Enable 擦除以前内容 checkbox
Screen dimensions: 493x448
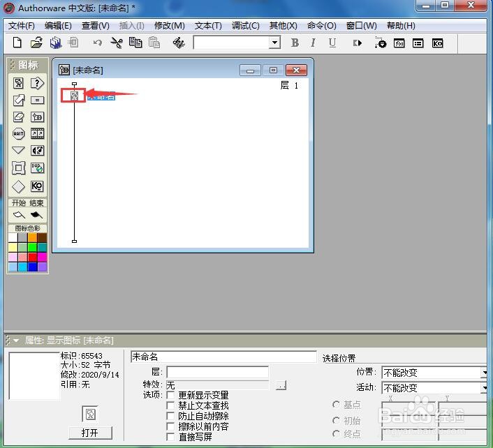[x=170, y=426]
